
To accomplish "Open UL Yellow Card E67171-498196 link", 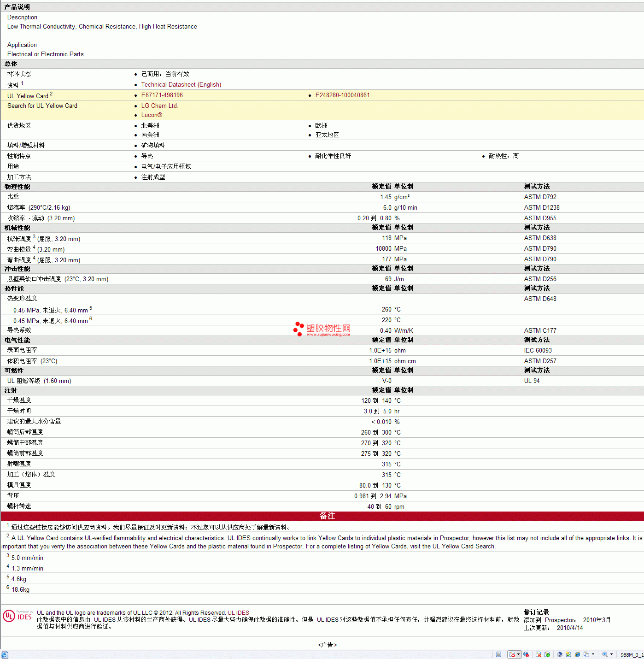I will point(162,95).
